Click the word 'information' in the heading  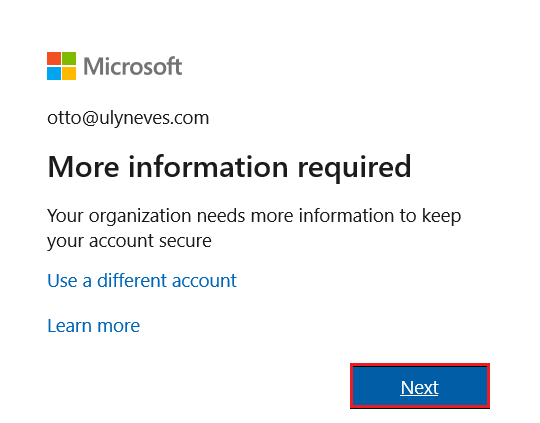208,166
